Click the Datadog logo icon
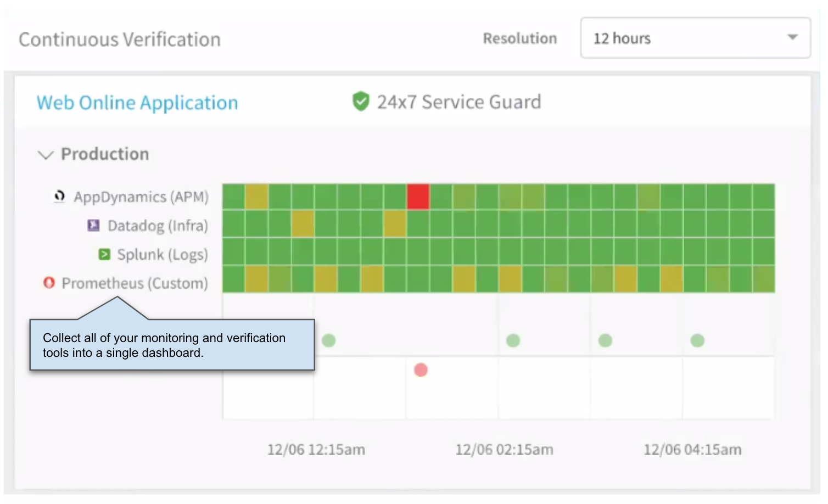 click(x=94, y=225)
